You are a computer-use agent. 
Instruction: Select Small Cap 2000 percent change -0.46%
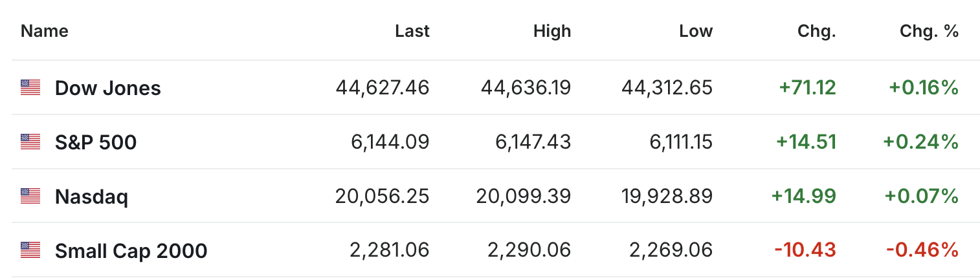(x=922, y=250)
